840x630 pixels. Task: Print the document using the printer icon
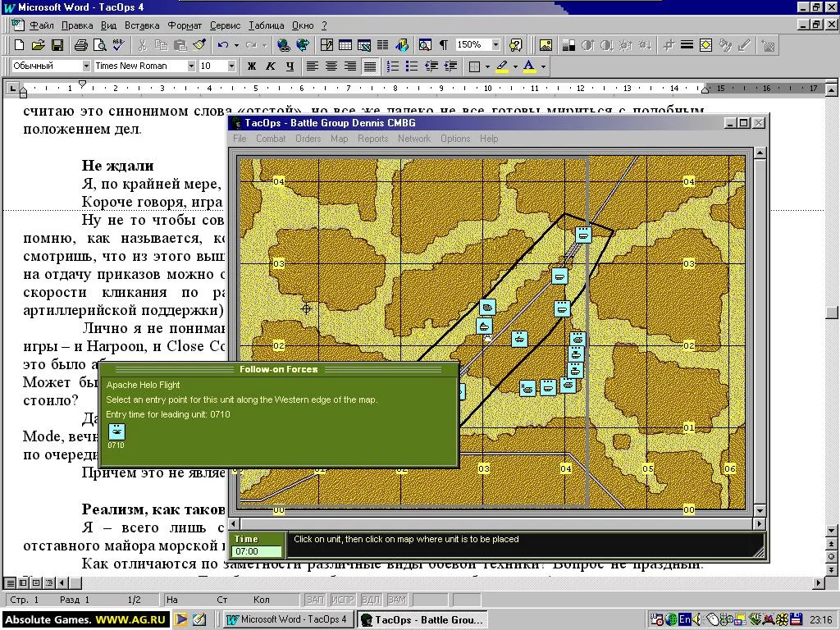[81, 45]
